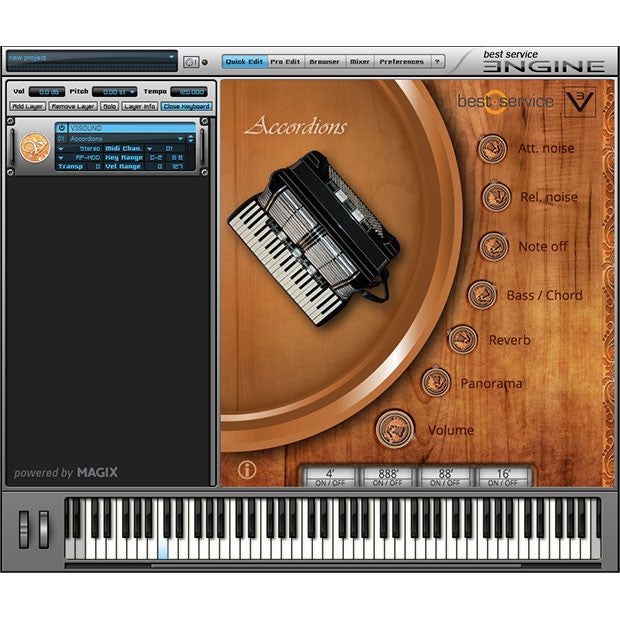The height and width of the screenshot is (620, 620).
Task: Toggle the 16' register on/off
Action: coord(502,477)
